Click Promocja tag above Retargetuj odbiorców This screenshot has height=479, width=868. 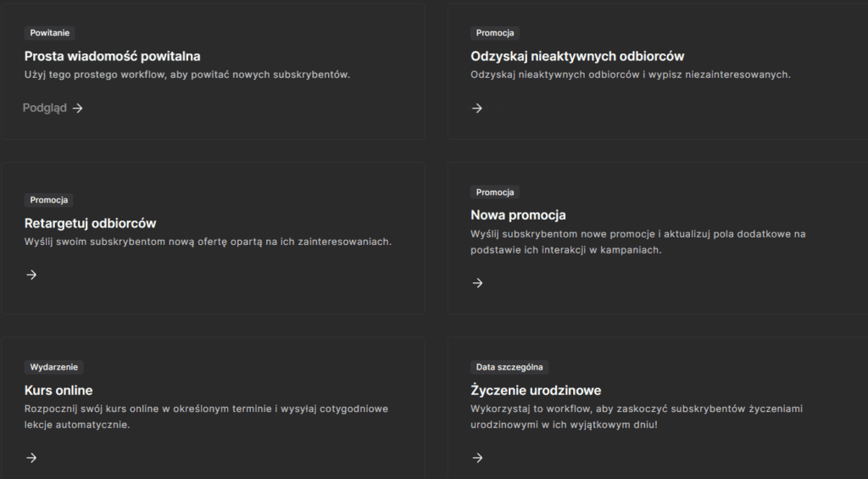pyautogui.click(x=49, y=200)
